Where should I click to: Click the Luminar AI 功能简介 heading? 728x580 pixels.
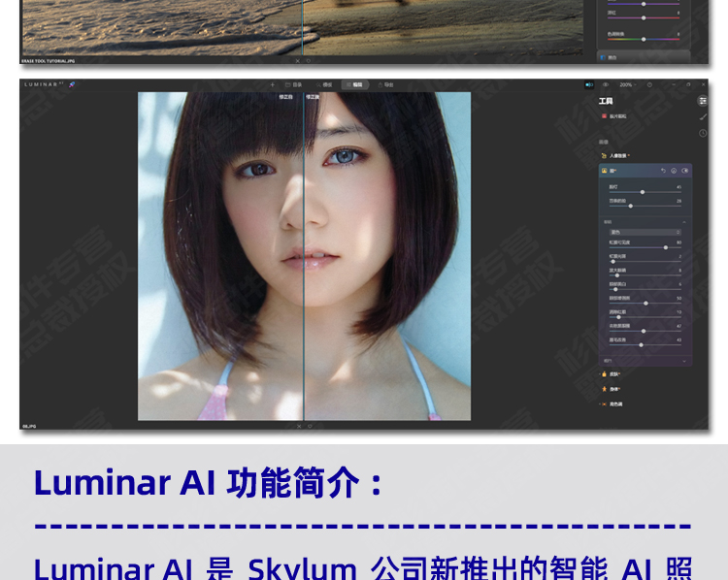pyautogui.click(x=208, y=483)
